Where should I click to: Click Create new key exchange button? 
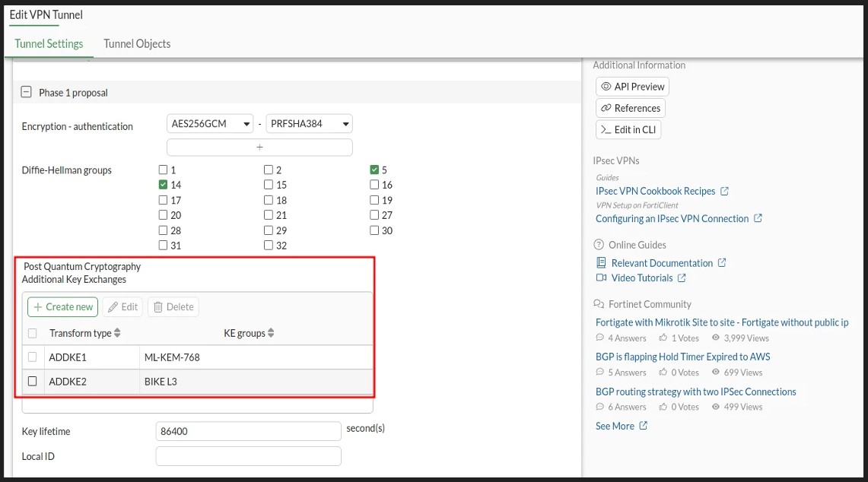point(62,307)
